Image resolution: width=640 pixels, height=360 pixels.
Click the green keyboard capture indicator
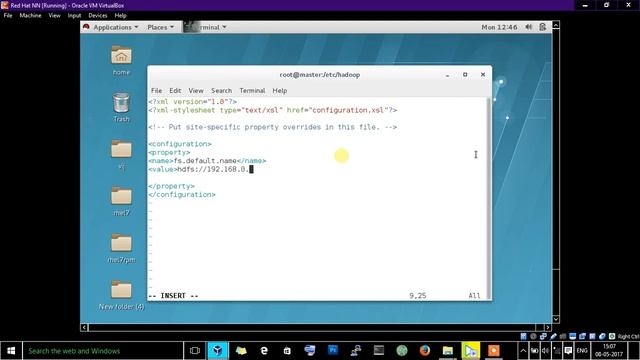tap(612, 336)
